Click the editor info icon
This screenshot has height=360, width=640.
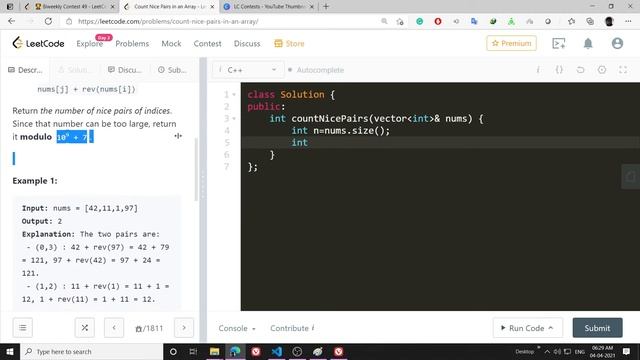click(x=538, y=70)
